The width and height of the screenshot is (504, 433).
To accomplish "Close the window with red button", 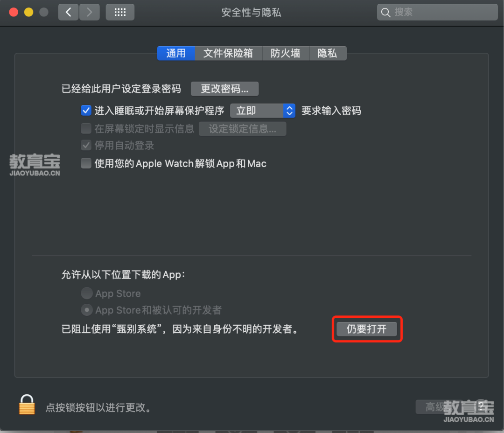I will (14, 12).
